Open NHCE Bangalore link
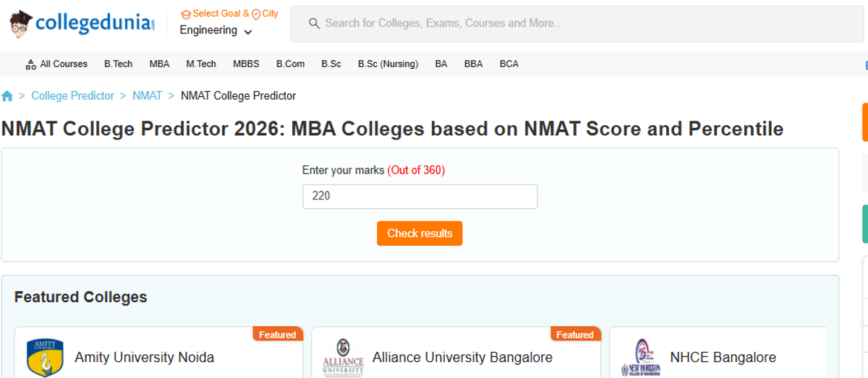 723,358
